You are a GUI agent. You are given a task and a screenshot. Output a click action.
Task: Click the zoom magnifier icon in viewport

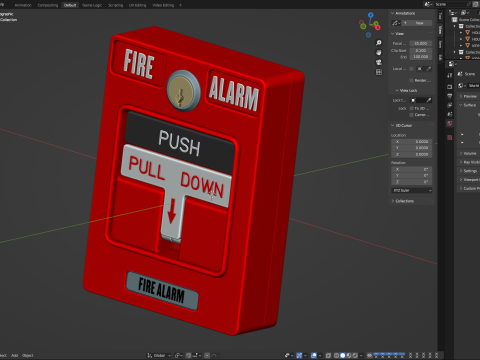379,43
